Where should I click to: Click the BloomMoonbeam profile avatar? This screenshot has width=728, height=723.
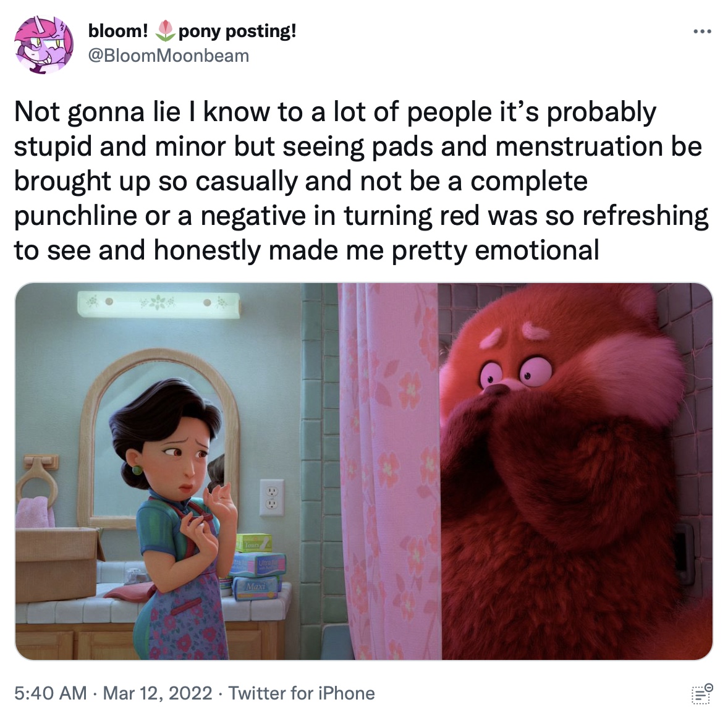click(x=44, y=44)
